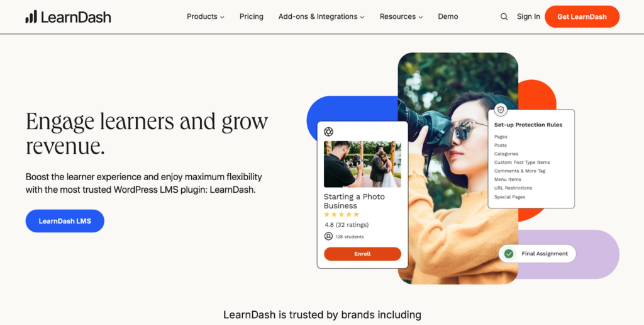Click the five-star rating row
The image size is (644, 325).
[x=341, y=214]
